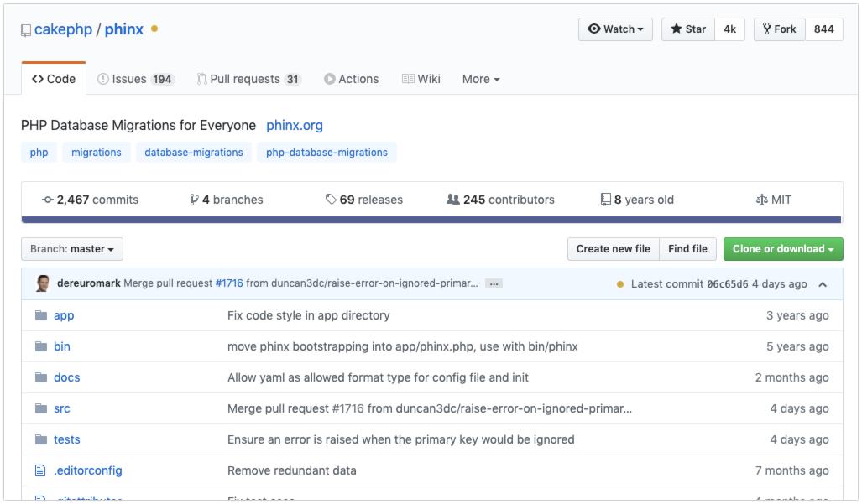Open the Pull requests tab
The image size is (862, 504).
(249, 79)
